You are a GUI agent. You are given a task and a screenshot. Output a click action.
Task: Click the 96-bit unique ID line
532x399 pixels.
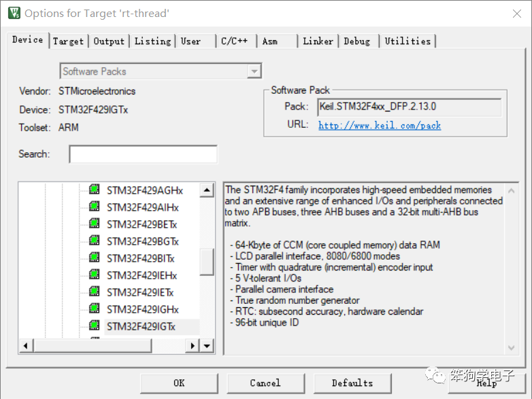point(265,322)
